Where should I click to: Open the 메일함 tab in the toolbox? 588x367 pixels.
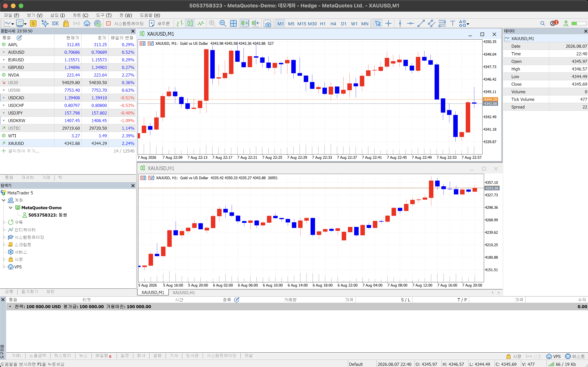pyautogui.click(x=103, y=356)
